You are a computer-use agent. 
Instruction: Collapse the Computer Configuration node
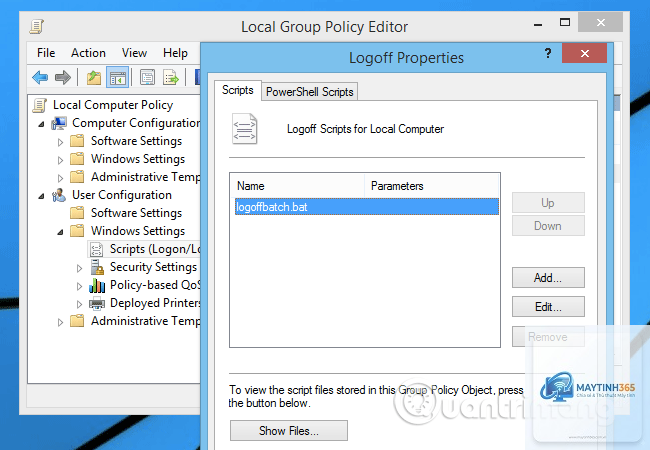point(41,124)
